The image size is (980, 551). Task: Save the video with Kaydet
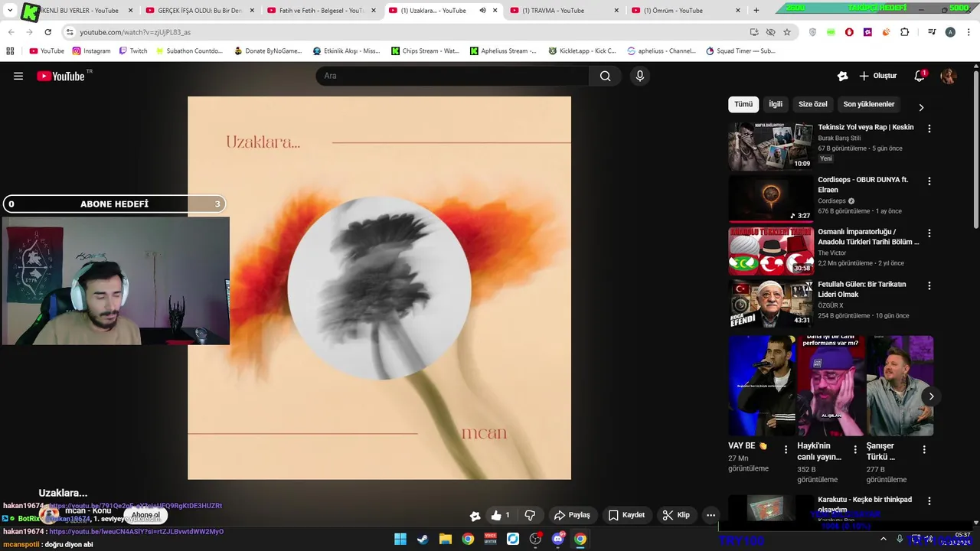(626, 515)
